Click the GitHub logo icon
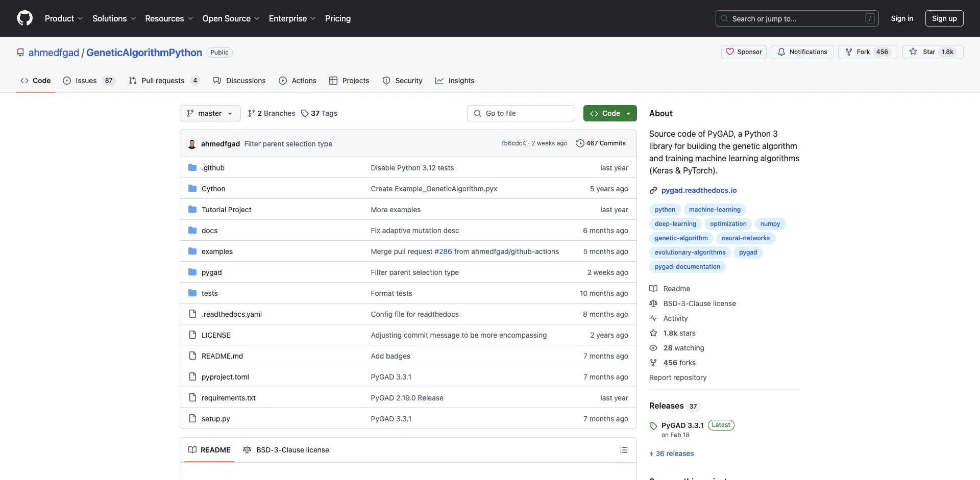The width and height of the screenshot is (980, 480). pyautogui.click(x=24, y=18)
